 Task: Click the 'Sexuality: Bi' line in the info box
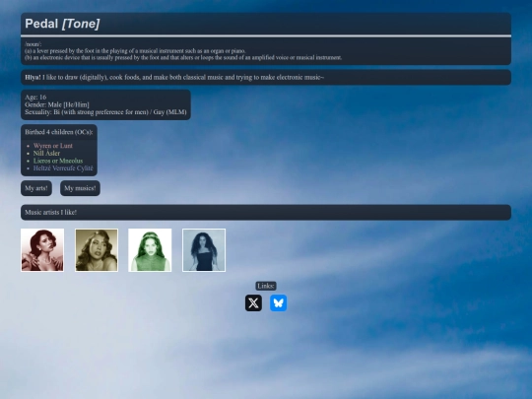click(105, 112)
